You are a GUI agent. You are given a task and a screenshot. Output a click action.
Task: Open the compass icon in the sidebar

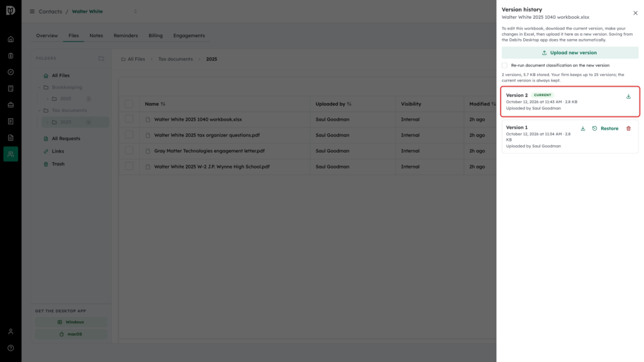[11, 72]
